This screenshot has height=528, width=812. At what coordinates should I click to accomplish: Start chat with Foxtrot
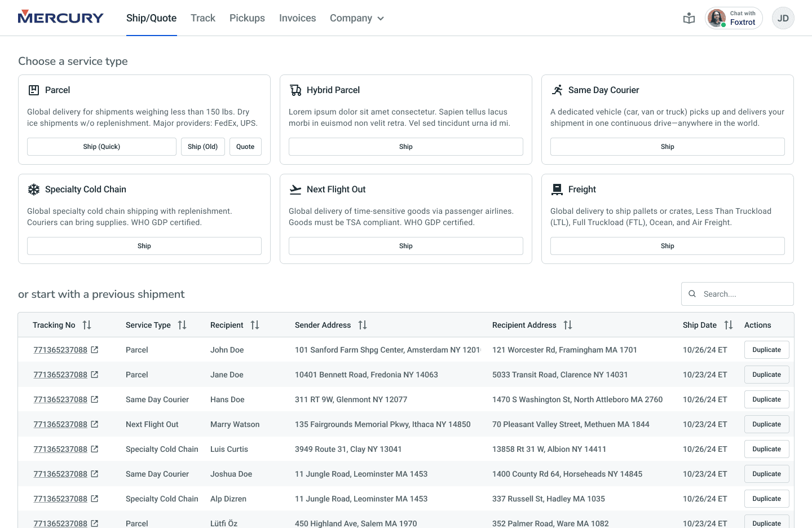(734, 18)
